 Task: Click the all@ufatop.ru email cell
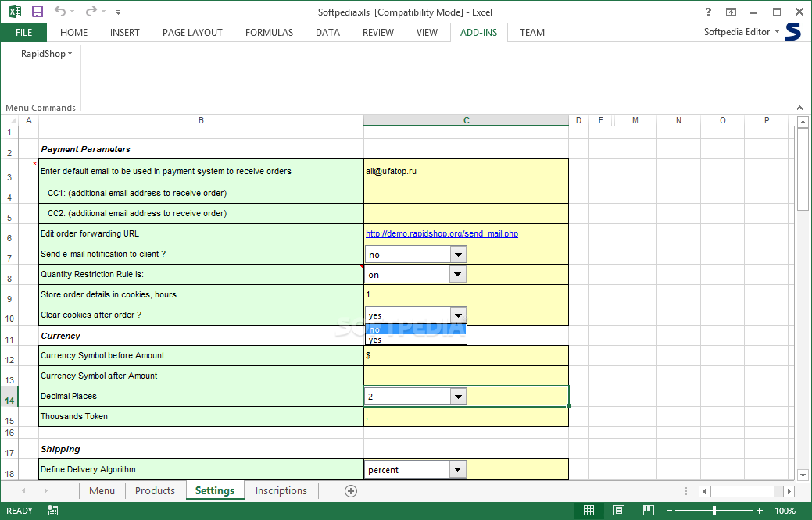pyautogui.click(x=466, y=171)
